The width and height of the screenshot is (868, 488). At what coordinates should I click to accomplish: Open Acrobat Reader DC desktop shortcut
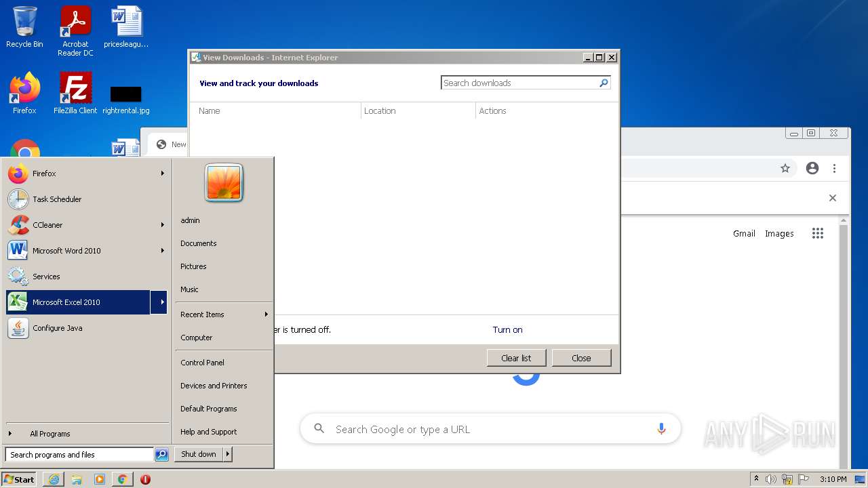(75, 31)
